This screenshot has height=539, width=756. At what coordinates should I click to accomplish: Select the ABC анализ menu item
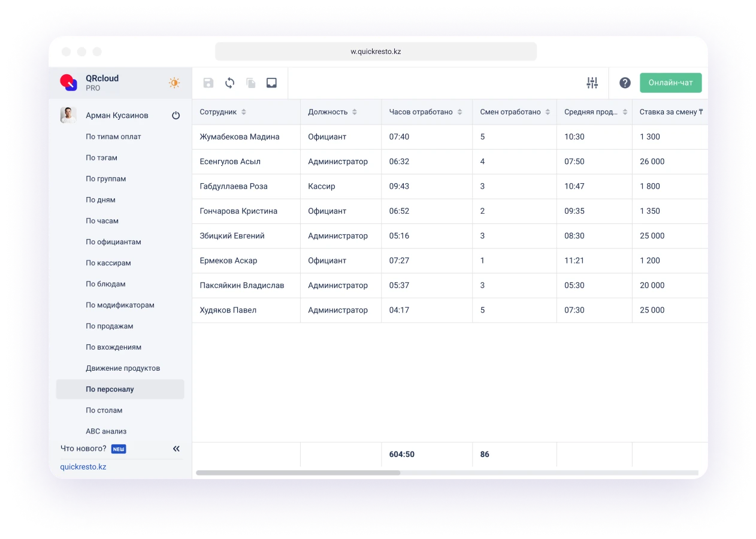pyautogui.click(x=106, y=431)
